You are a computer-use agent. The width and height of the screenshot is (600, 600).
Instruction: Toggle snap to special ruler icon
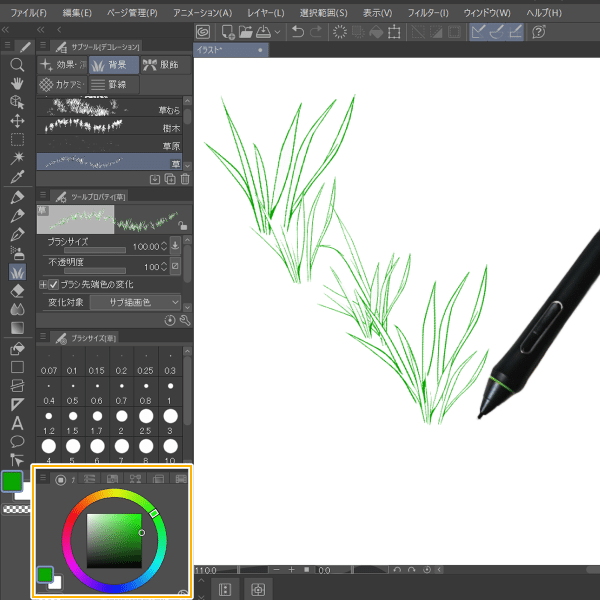tap(497, 32)
